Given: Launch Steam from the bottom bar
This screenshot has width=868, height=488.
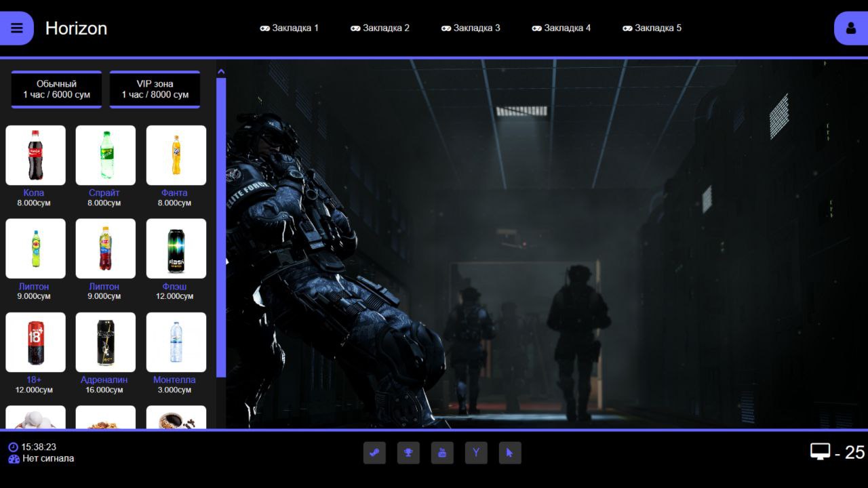Looking at the screenshot, I should 374,453.
